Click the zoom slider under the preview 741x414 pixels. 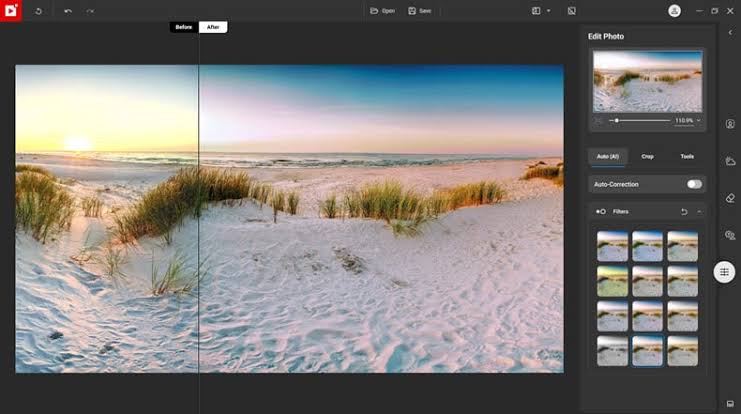point(640,120)
